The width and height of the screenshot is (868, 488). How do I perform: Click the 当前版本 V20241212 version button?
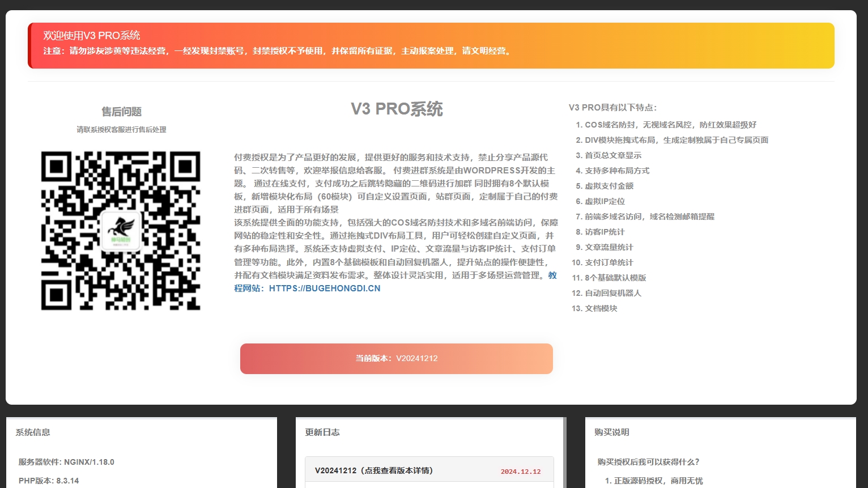point(396,358)
